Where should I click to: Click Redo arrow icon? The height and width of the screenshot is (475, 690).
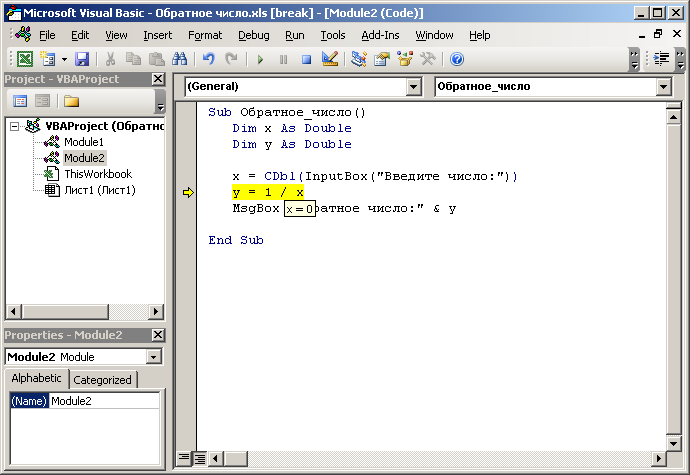(231, 59)
